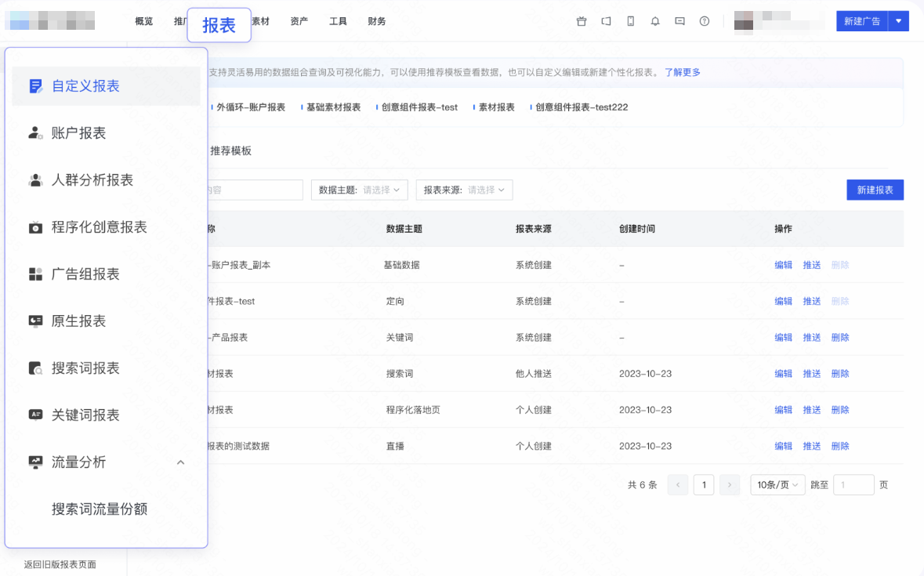Click the 程序化创意报表 camera icon
Image resolution: width=924 pixels, height=576 pixels.
tap(34, 226)
